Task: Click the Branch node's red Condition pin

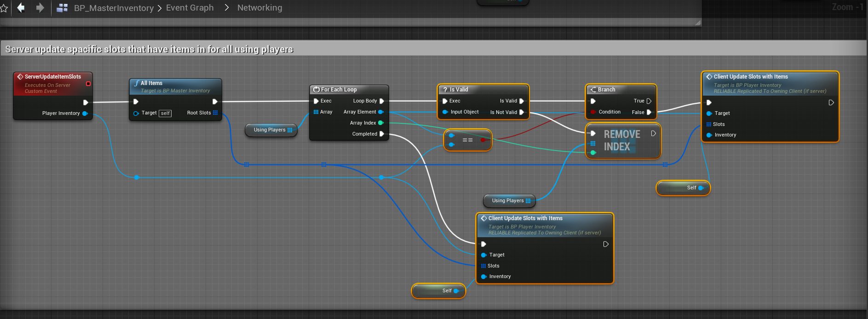Action: (x=593, y=112)
